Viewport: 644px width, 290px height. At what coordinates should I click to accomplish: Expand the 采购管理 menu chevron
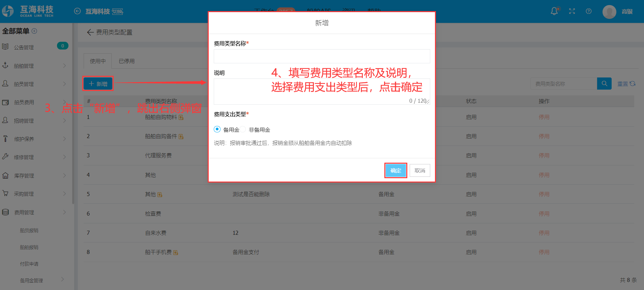coord(64,193)
